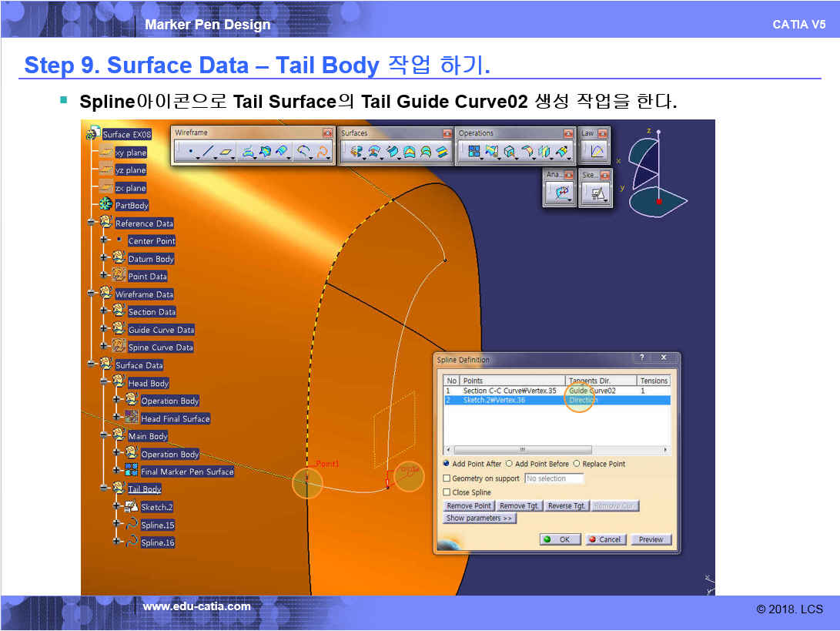Select Spline.16 in the specification tree

point(157,542)
